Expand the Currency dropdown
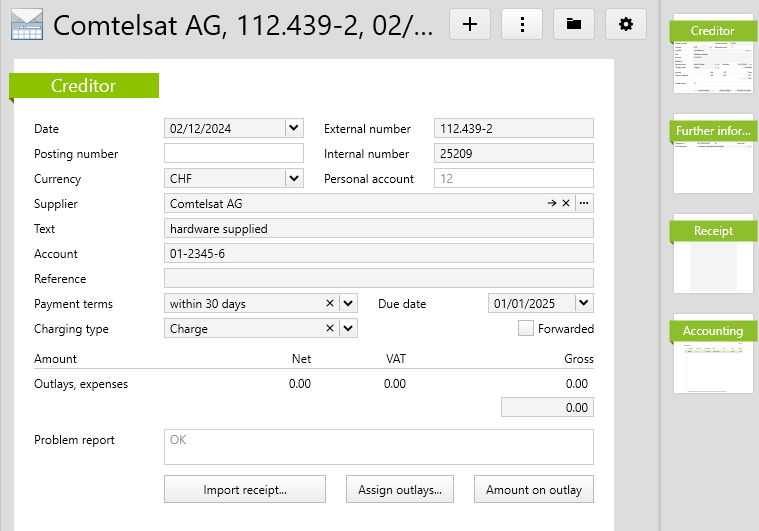 (x=293, y=179)
